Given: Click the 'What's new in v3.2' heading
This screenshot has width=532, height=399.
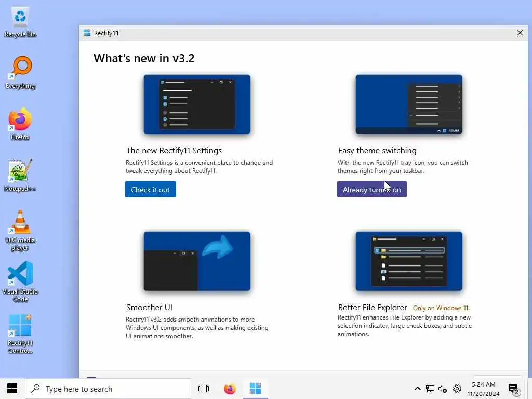Looking at the screenshot, I should [144, 58].
